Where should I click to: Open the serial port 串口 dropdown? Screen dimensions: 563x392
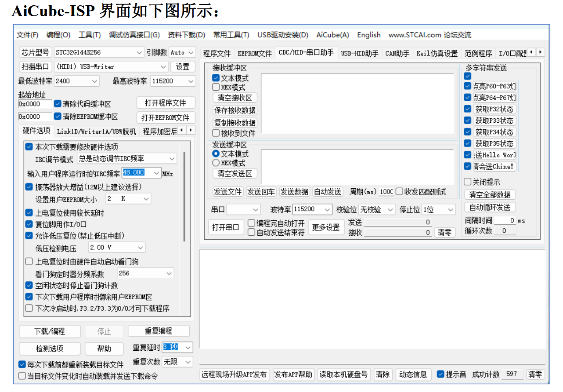pyautogui.click(x=255, y=209)
